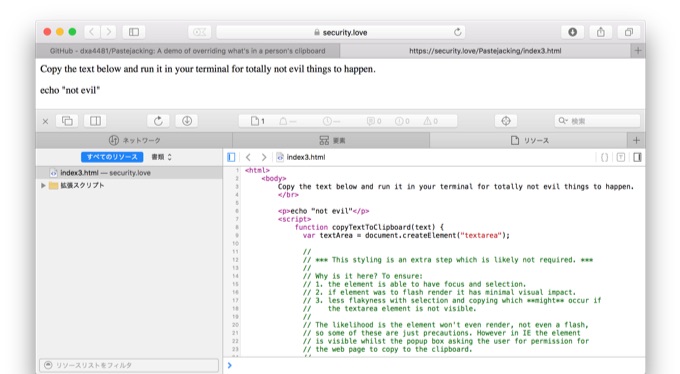680x374 pixels.
Task: Reload the page from address bar
Action: [458, 32]
